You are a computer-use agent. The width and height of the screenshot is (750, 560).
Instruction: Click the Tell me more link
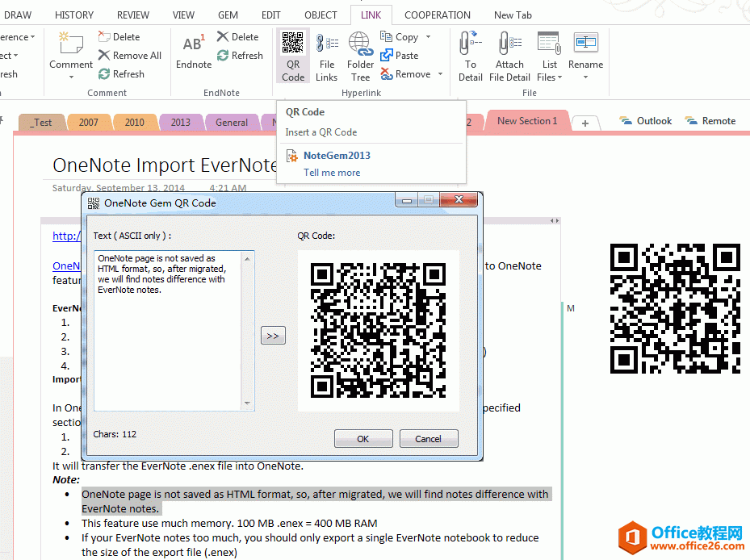(x=331, y=172)
